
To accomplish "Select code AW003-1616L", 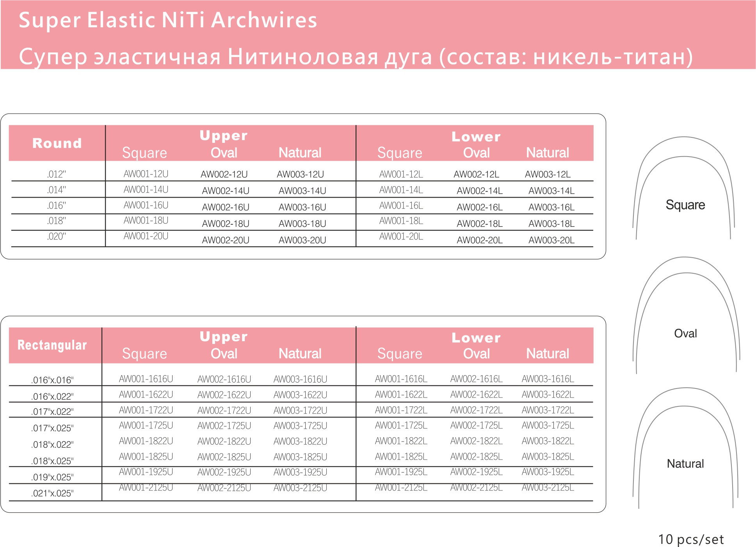I will [x=548, y=379].
